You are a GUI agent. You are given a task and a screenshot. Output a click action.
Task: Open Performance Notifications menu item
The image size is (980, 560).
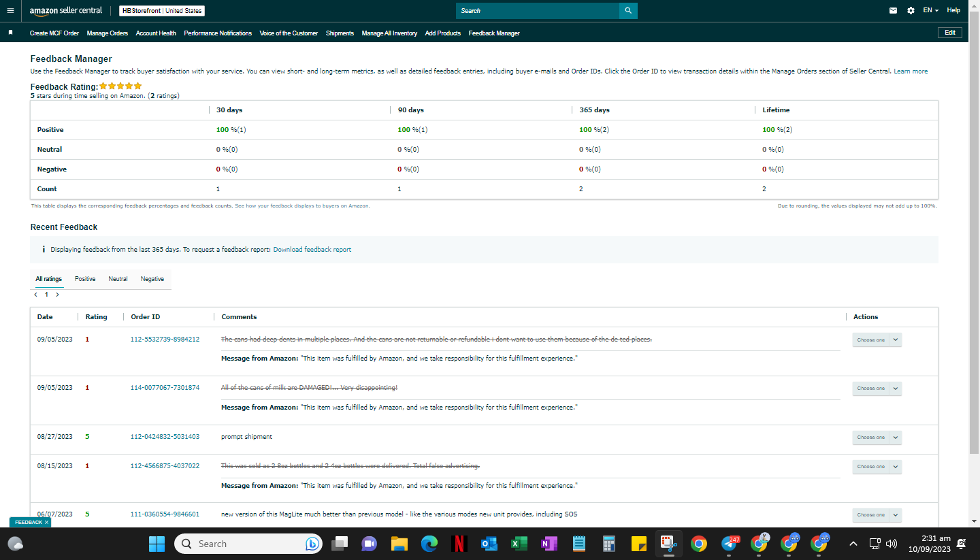coord(218,33)
